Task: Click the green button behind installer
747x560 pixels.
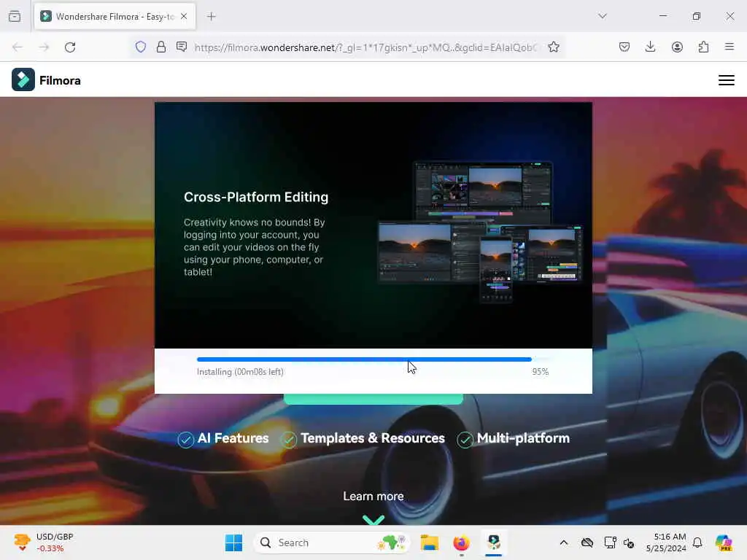Action: click(x=373, y=399)
